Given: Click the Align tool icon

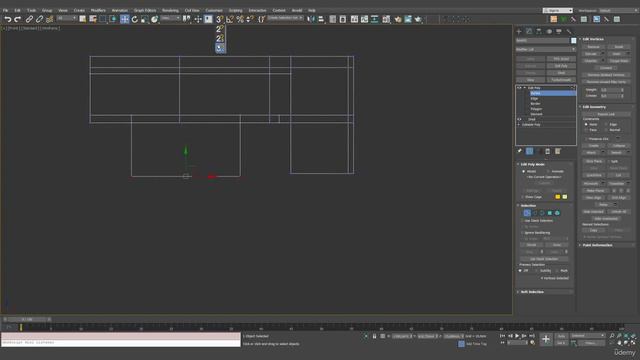Looking at the screenshot, I should (321, 19).
